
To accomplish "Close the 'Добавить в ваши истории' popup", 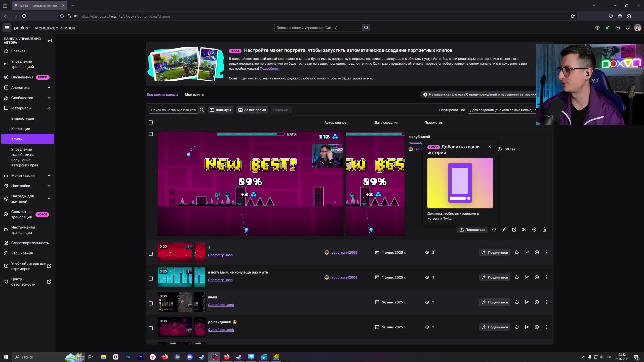I will 490,147.
